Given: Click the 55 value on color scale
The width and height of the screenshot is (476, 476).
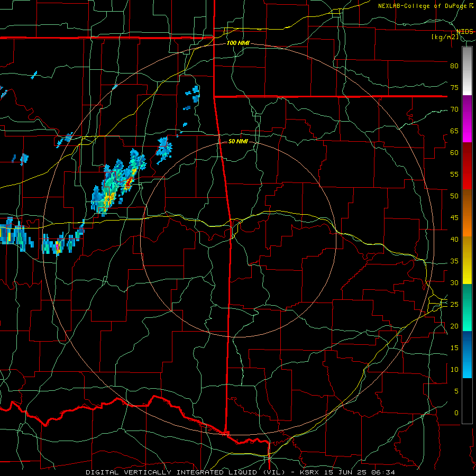Looking at the screenshot, I should (454, 174).
